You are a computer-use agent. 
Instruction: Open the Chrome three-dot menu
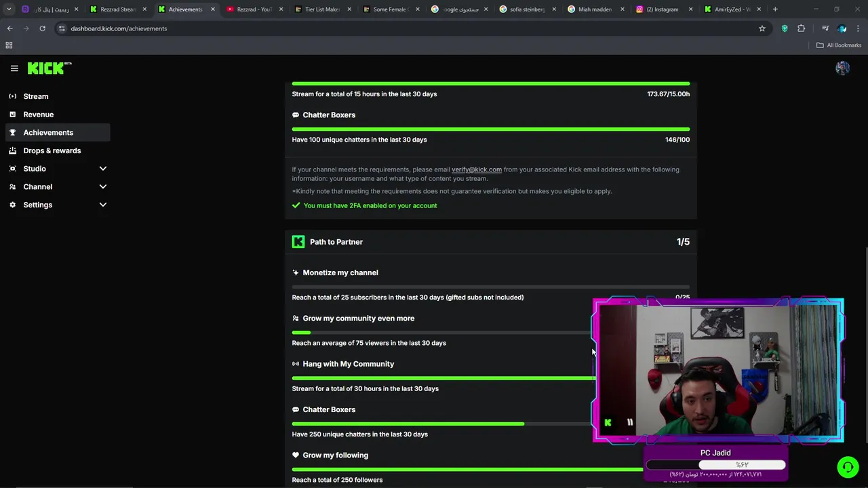tap(859, 28)
